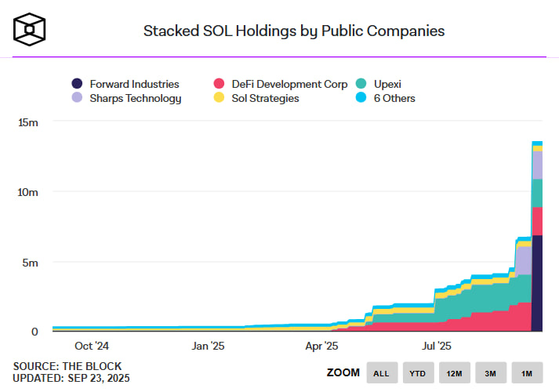Choose the 3M zoom option
Viewport: 559px width, 392px height.
[x=491, y=373]
